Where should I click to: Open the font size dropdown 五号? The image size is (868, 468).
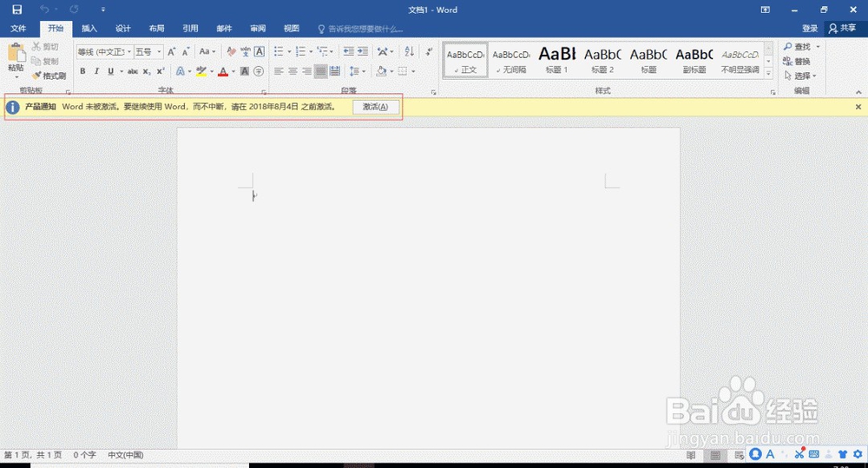click(x=159, y=51)
